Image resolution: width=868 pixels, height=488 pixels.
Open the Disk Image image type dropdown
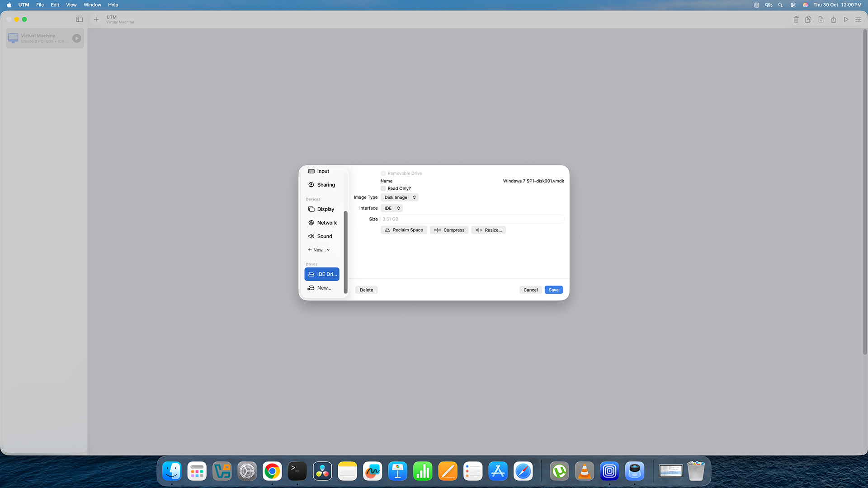coord(399,197)
